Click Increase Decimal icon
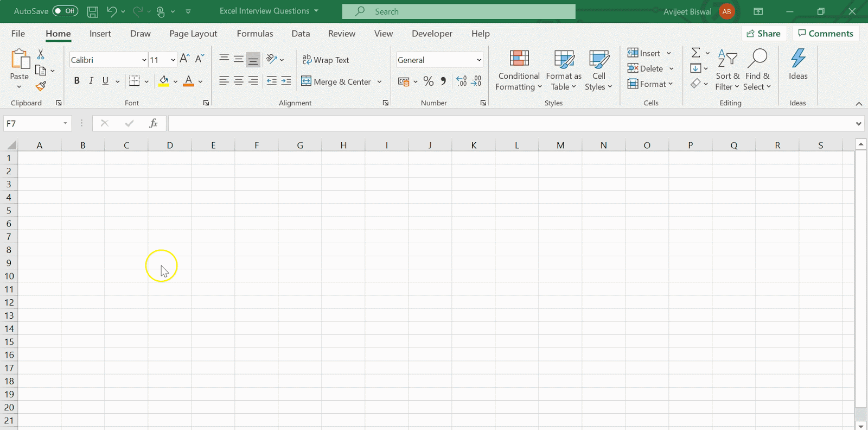Screen dimensions: 868x430 point(462,81)
